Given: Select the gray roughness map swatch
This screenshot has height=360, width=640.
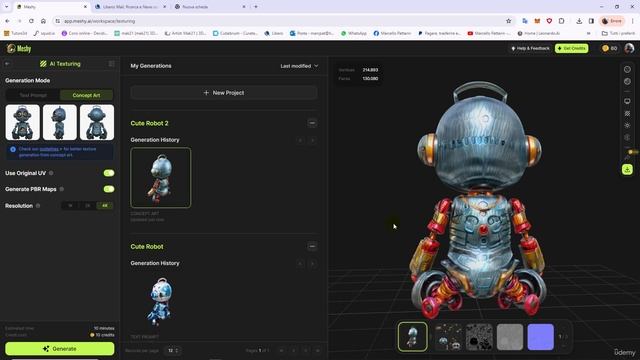Looking at the screenshot, I should coord(510,337).
